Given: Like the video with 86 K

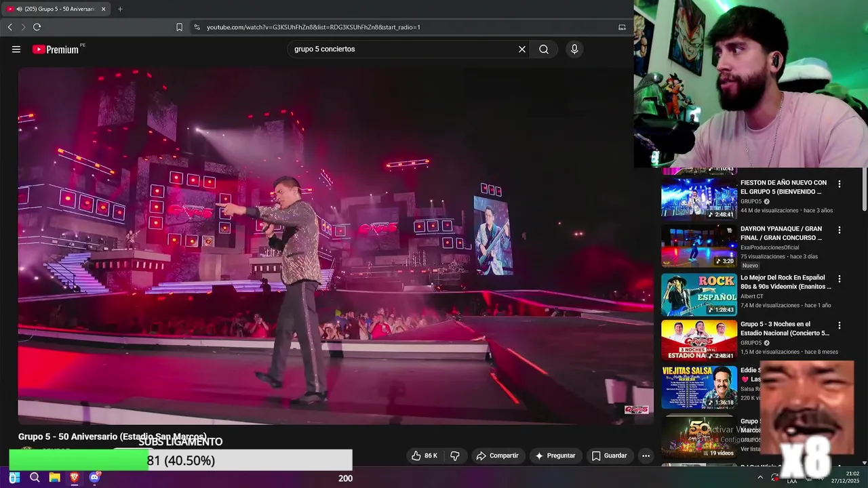Looking at the screenshot, I should 425,455.
